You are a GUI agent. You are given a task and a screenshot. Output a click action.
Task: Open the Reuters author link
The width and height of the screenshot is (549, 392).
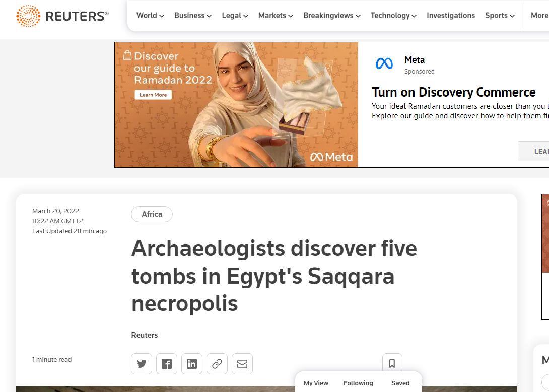click(x=144, y=335)
